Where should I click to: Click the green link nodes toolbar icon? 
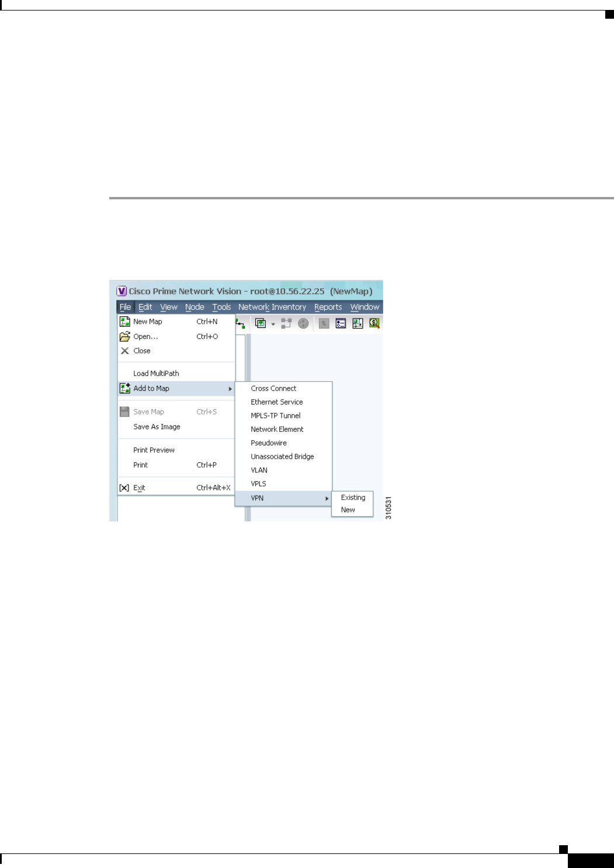240,323
